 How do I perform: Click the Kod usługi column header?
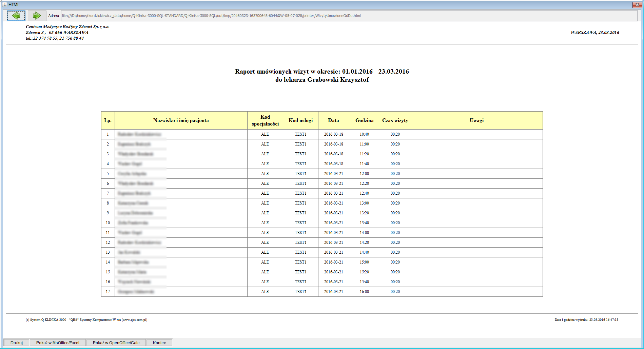click(300, 120)
